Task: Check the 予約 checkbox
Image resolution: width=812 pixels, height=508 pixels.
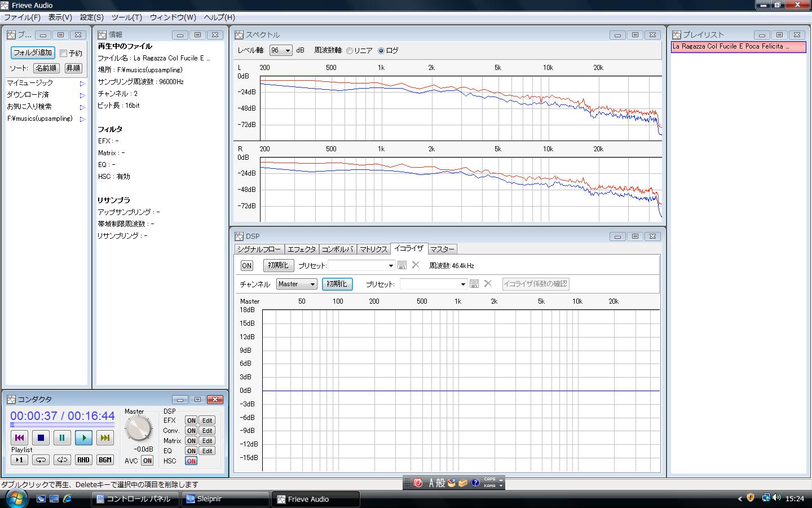Action: [64, 53]
